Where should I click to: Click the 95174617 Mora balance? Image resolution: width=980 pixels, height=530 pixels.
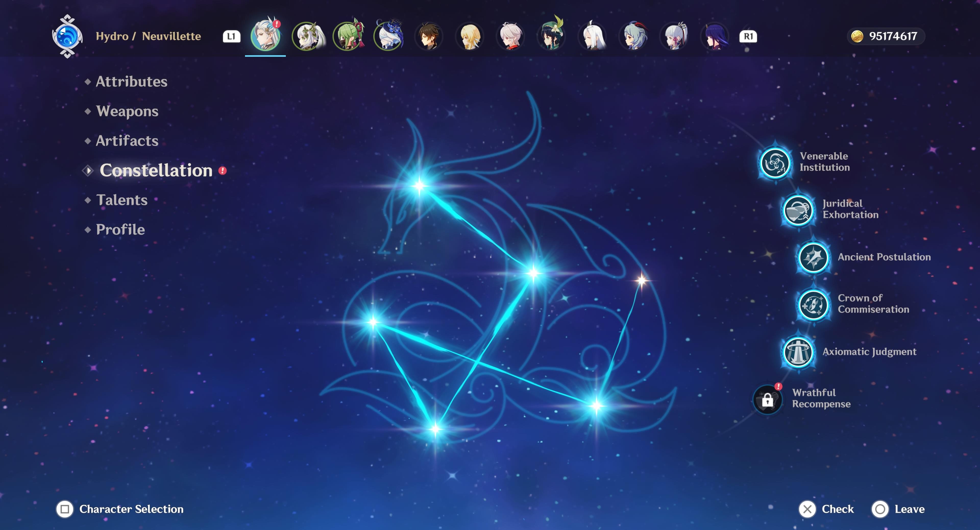coord(893,37)
